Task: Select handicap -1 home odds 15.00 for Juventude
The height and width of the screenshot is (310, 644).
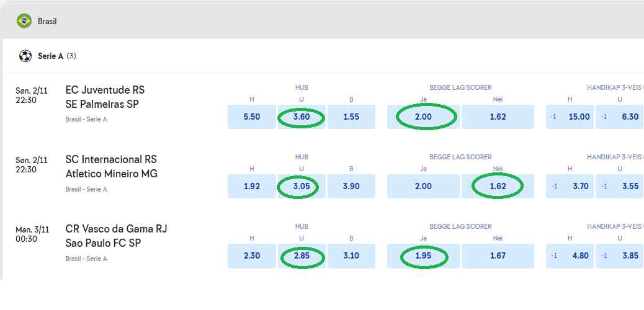Action: (x=570, y=117)
